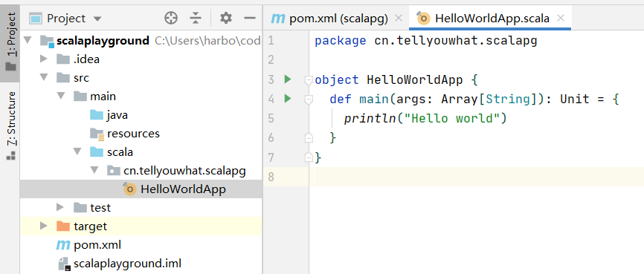Click the scalaplayground.iml file icon

click(x=64, y=264)
